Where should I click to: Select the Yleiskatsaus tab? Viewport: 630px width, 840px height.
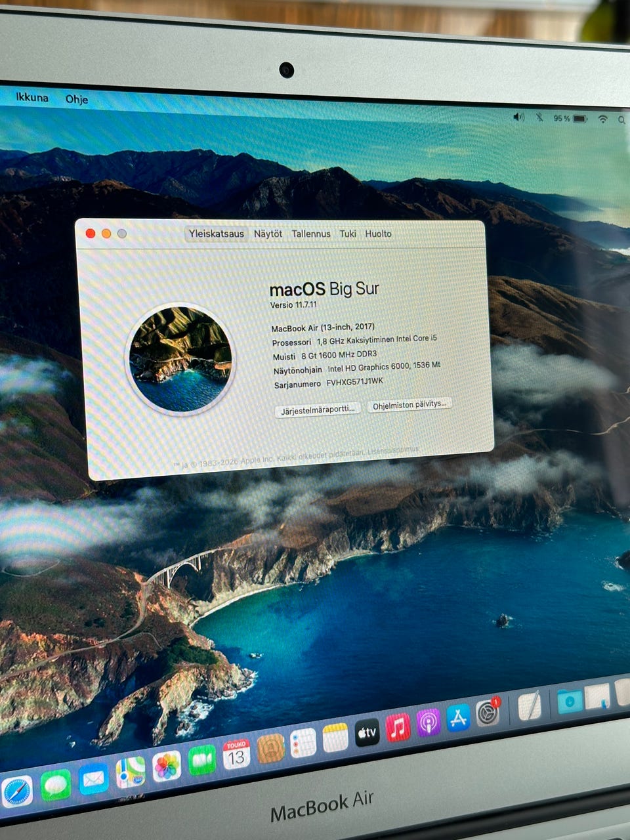[216, 234]
